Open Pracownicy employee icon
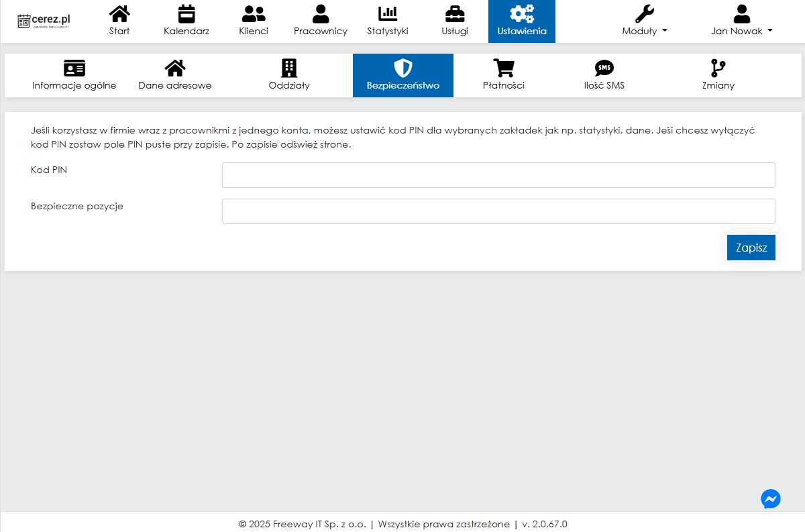805x532 pixels. (x=321, y=14)
